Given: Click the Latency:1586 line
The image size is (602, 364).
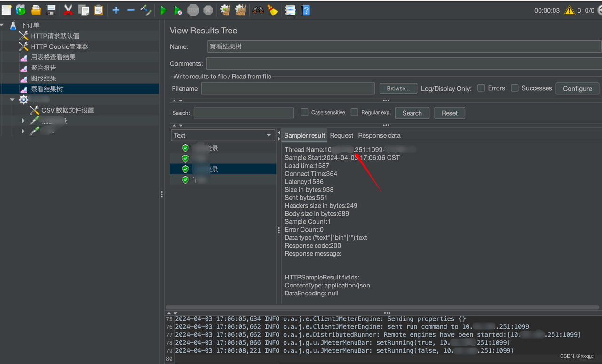Looking at the screenshot, I should pos(304,182).
